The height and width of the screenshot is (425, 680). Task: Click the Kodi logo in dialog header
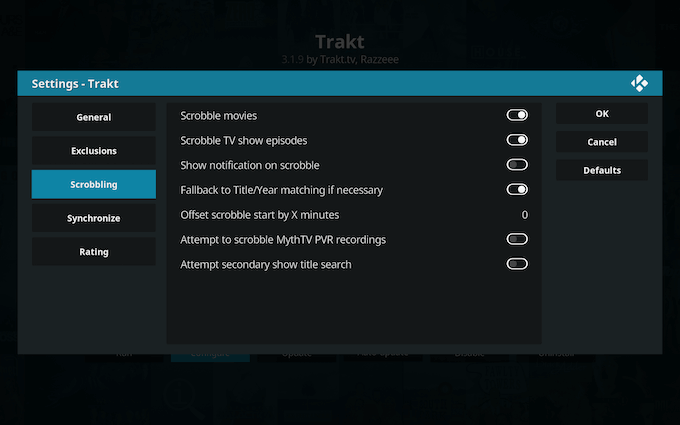639,83
